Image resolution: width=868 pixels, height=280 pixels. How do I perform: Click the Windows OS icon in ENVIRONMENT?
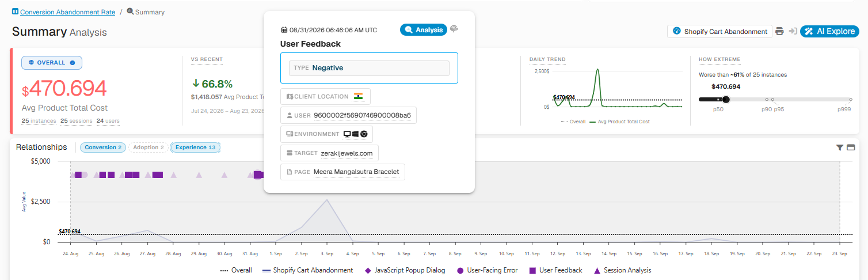[x=356, y=134]
